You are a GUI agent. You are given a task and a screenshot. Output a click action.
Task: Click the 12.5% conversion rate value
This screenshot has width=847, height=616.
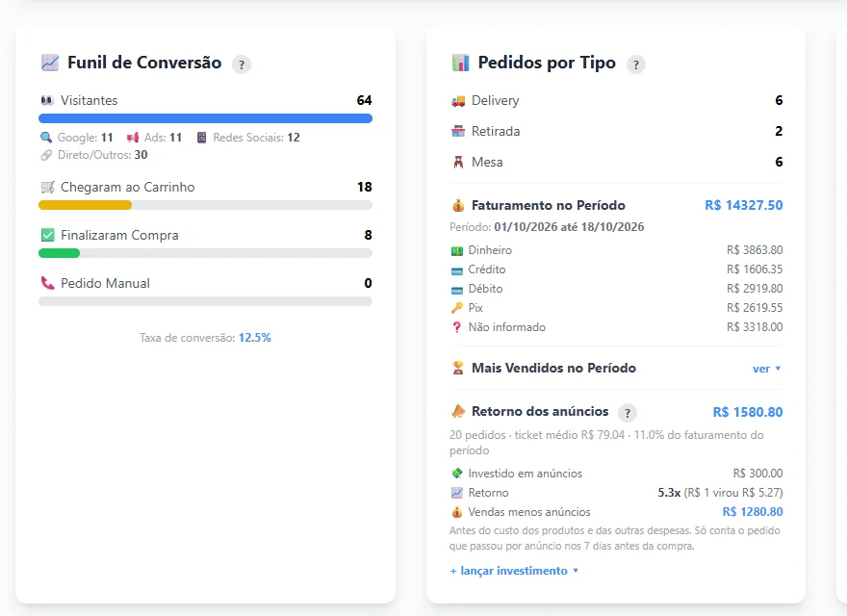(255, 338)
